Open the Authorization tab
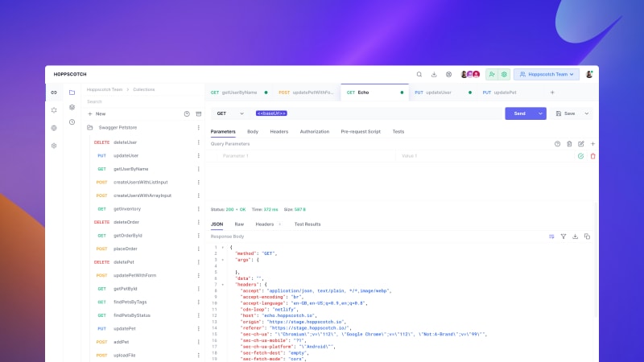The image size is (644, 362). (315, 132)
